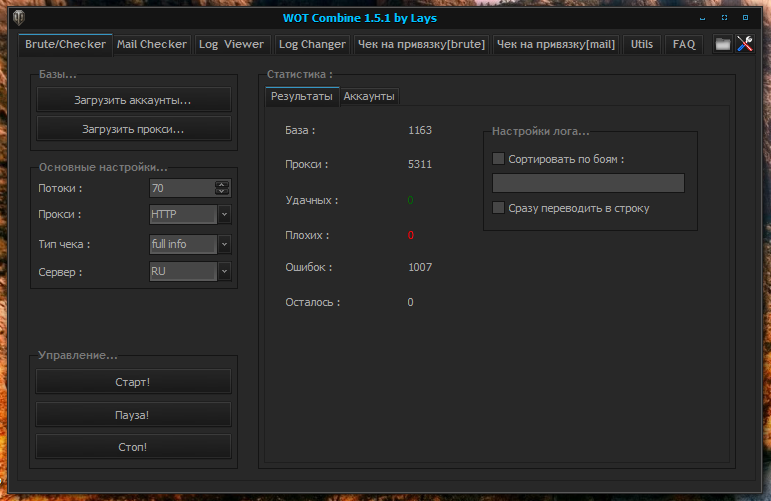
Task: Click the Загрузить аккаунты button
Action: pos(133,100)
